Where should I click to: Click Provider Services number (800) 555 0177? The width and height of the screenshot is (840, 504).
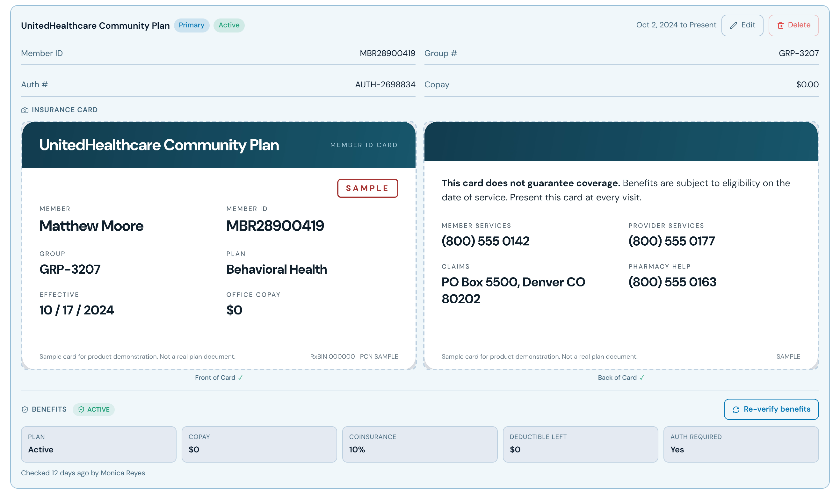(671, 241)
